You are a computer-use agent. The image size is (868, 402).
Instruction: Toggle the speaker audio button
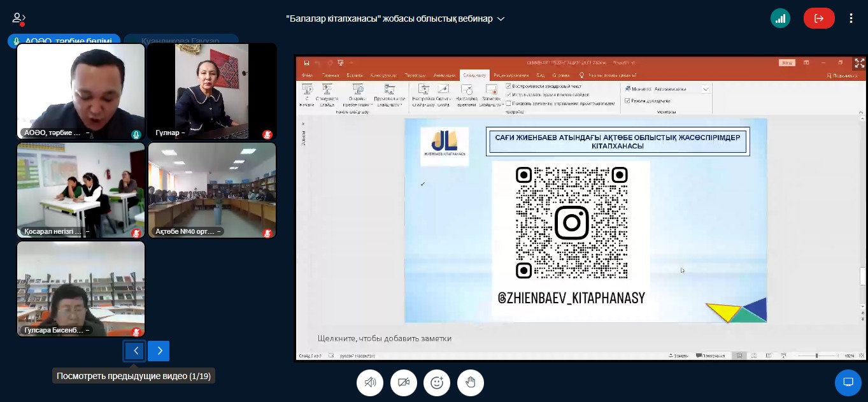370,382
